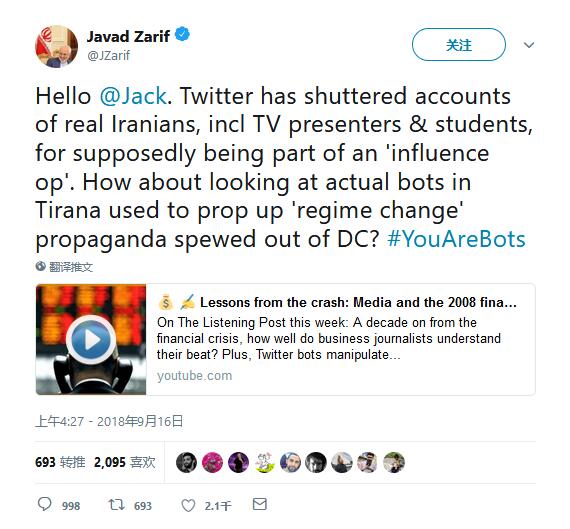Play the YouTube video thumbnail
This screenshot has height=529, width=570.
click(x=91, y=339)
